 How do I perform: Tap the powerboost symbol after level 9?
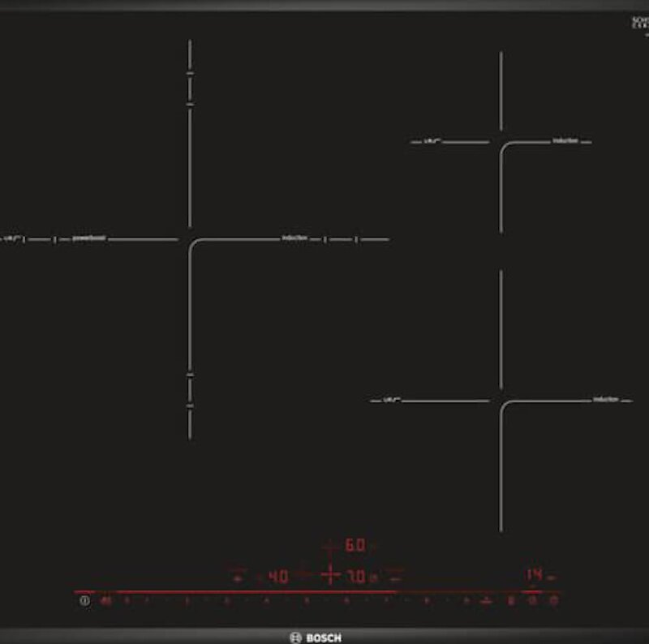click(484, 601)
